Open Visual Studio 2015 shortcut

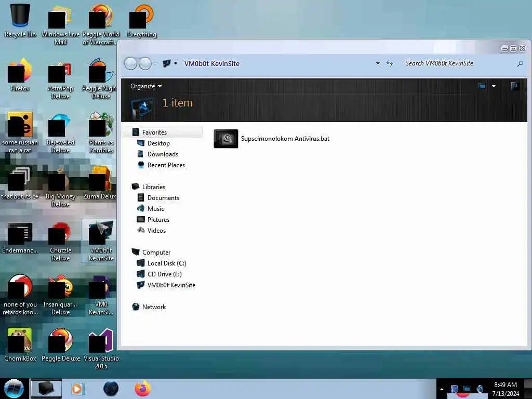click(101, 349)
